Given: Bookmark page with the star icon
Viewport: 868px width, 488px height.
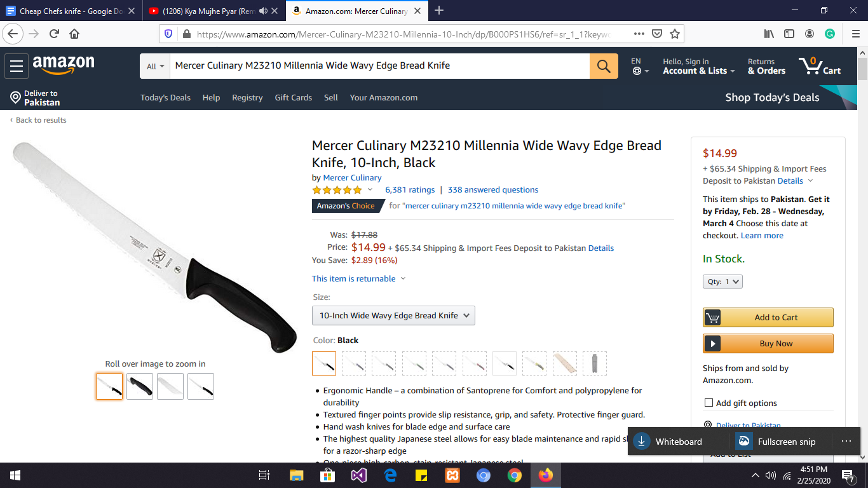Looking at the screenshot, I should point(675,34).
